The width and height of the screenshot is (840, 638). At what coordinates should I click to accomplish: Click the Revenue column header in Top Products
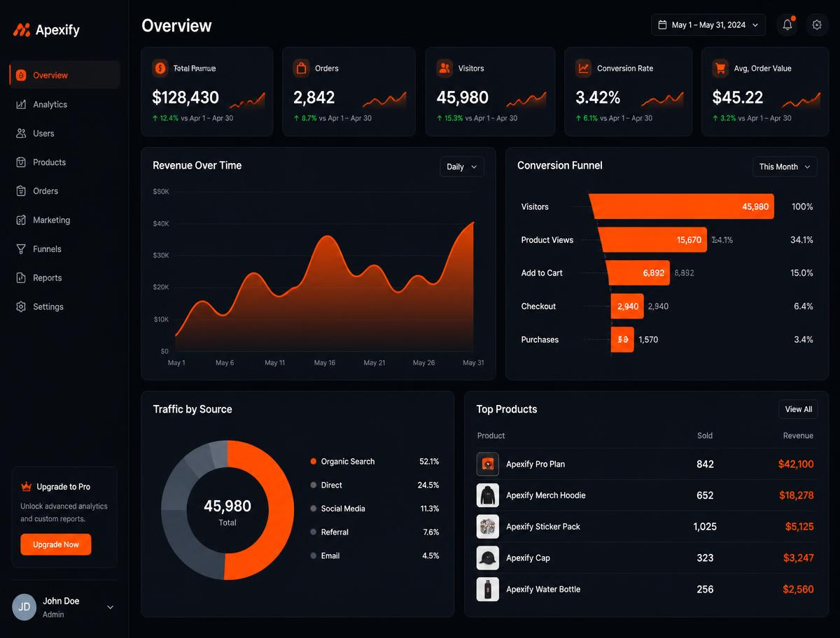click(x=798, y=436)
